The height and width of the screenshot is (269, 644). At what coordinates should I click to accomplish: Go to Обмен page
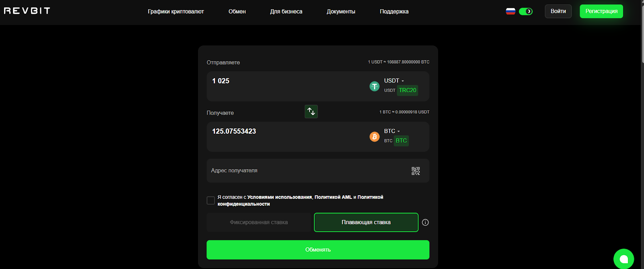[237, 11]
